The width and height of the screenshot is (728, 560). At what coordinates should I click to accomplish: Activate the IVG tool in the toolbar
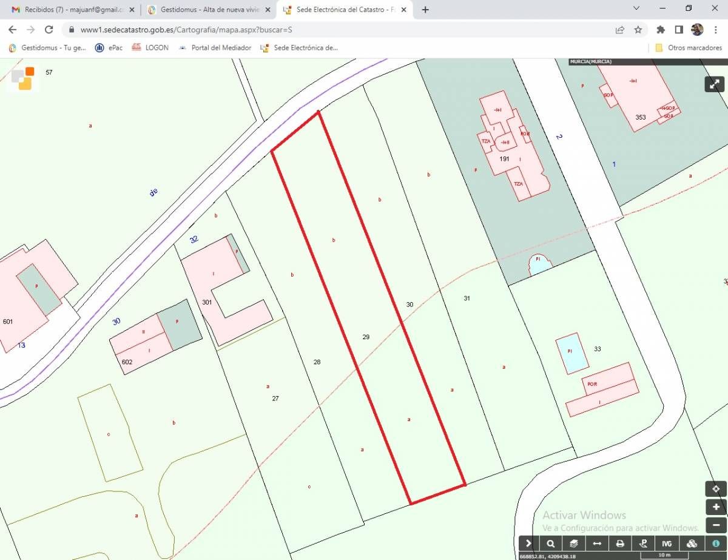667,544
